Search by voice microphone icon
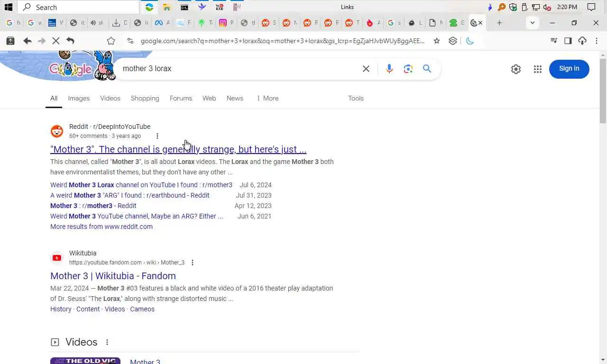Screen dimensions: 607x364 tap(389, 69)
